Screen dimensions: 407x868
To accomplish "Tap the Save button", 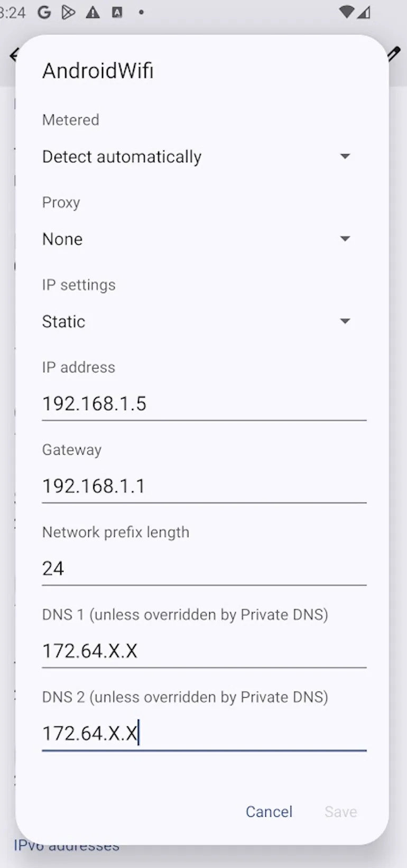I will tap(340, 811).
